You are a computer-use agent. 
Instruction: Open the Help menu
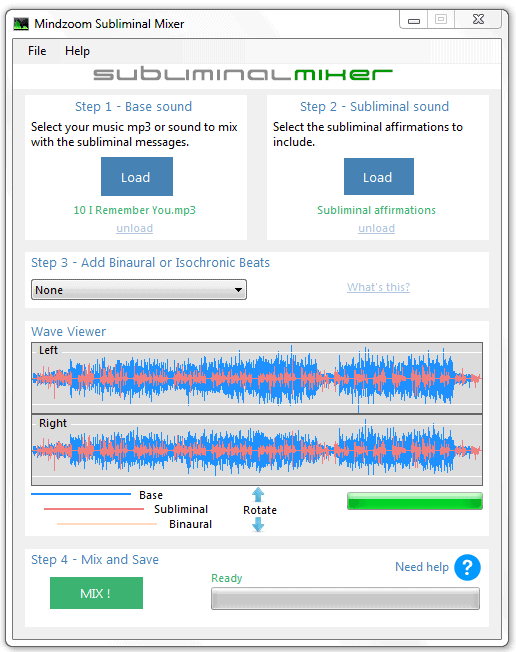pyautogui.click(x=77, y=51)
